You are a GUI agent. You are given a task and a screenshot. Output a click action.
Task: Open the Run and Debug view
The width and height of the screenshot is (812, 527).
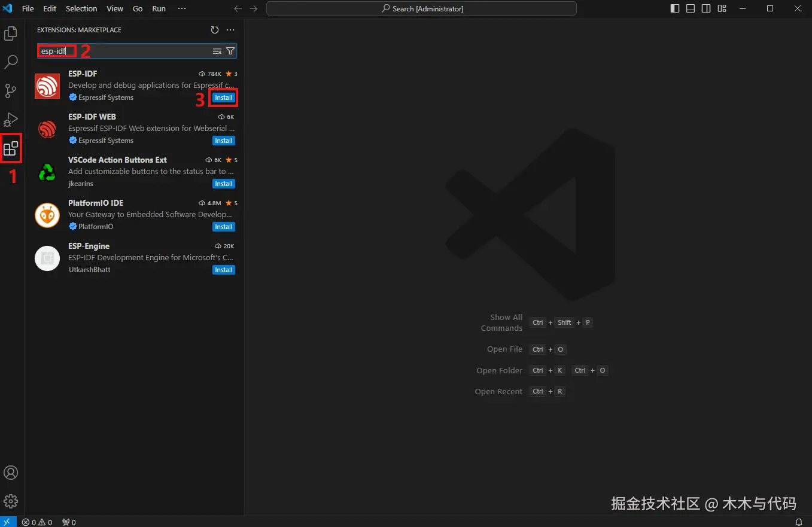(11, 120)
